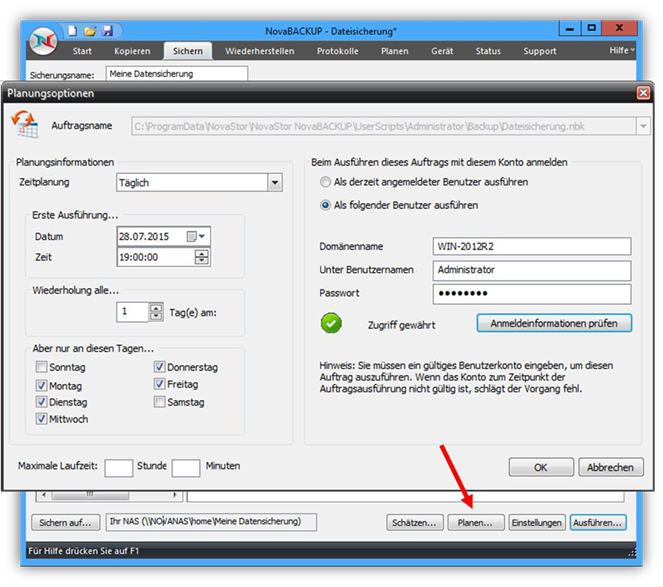The image size is (663, 587).
Task: Click the Sichern auf... button
Action: click(x=65, y=522)
